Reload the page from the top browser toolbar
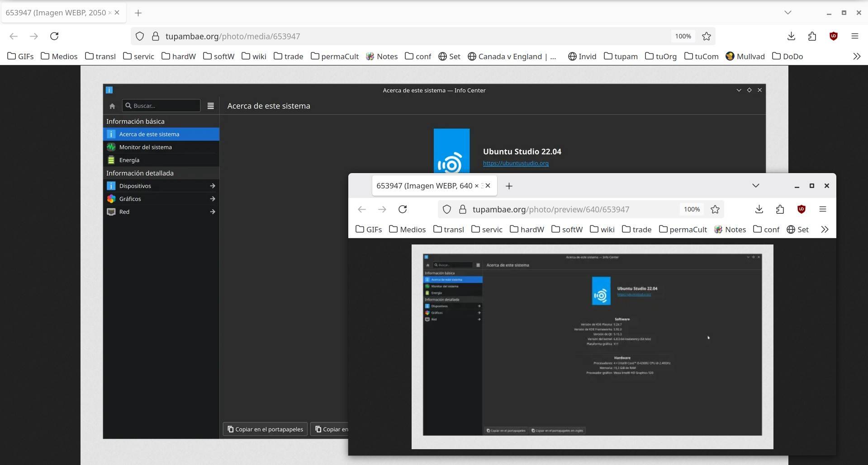 point(54,36)
